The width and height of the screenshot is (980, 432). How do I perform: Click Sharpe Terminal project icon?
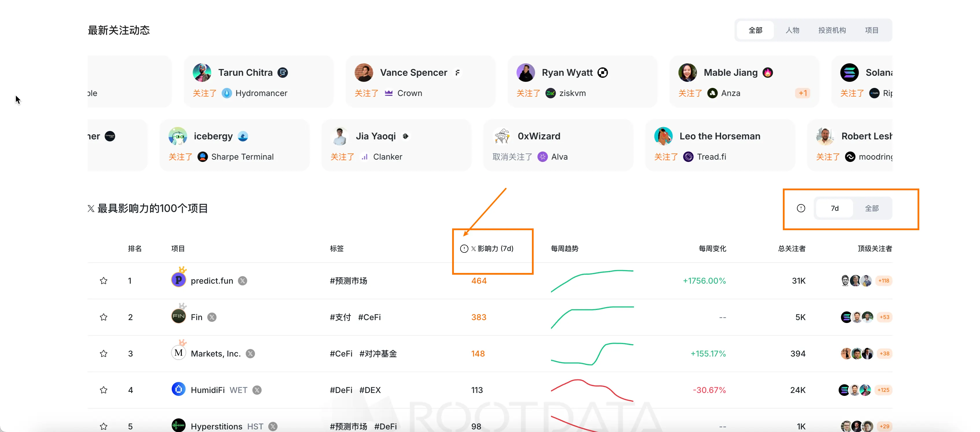click(203, 157)
